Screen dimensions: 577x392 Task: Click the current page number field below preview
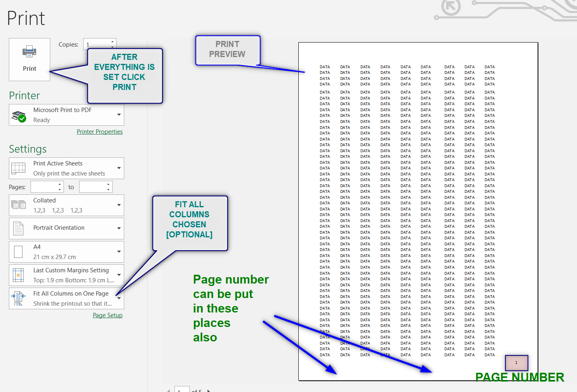(x=182, y=390)
